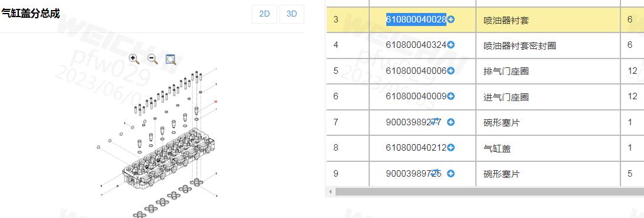Click the zoom out magnifier icon

(x=153, y=59)
